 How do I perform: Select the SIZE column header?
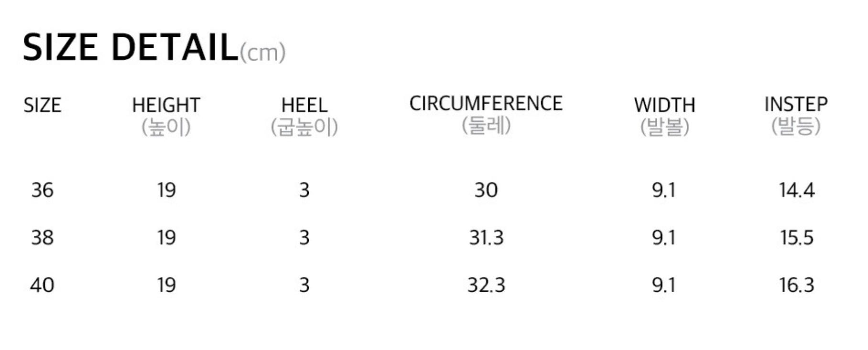[x=43, y=105]
